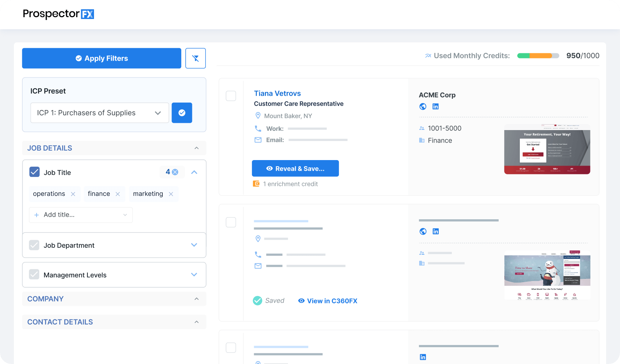Viewport: 620px width, 364px height.
Task: Collapse the Job Title filter section
Action: pos(194,172)
